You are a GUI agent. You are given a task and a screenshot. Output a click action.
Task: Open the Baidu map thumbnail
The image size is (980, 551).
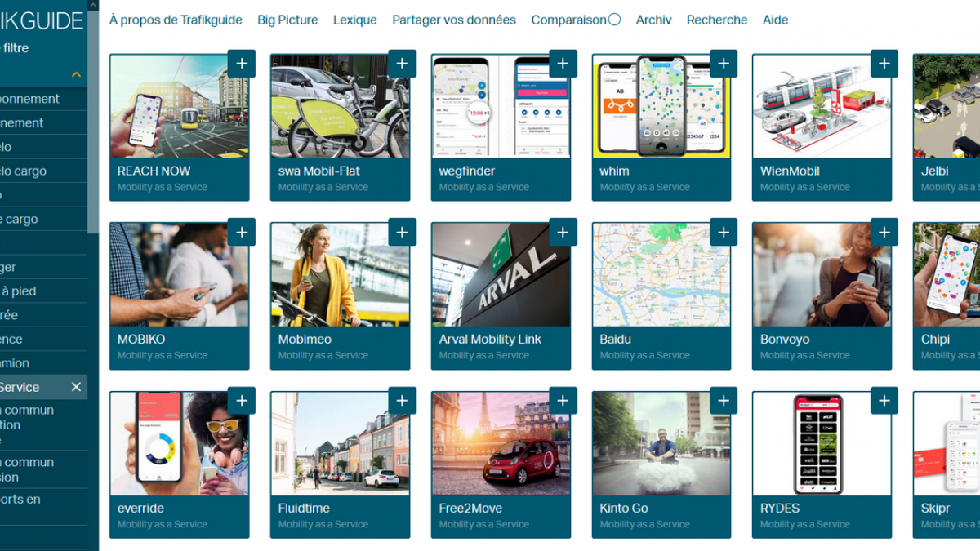click(661, 274)
